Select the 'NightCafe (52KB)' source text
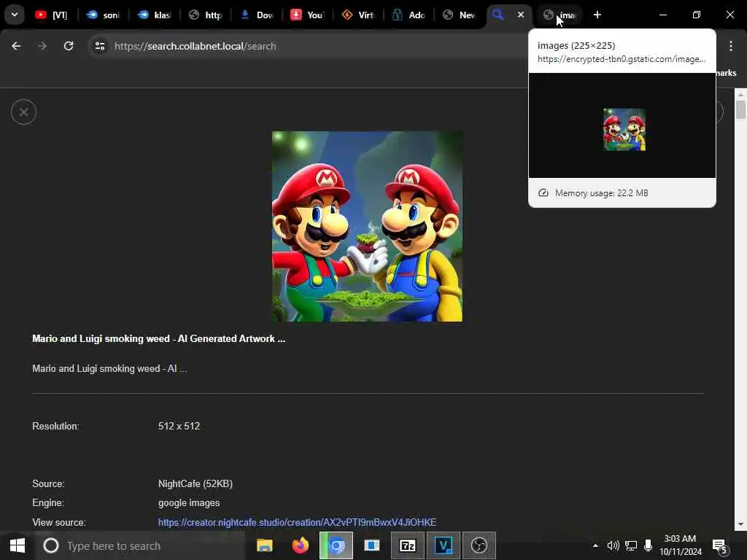 [x=196, y=484]
